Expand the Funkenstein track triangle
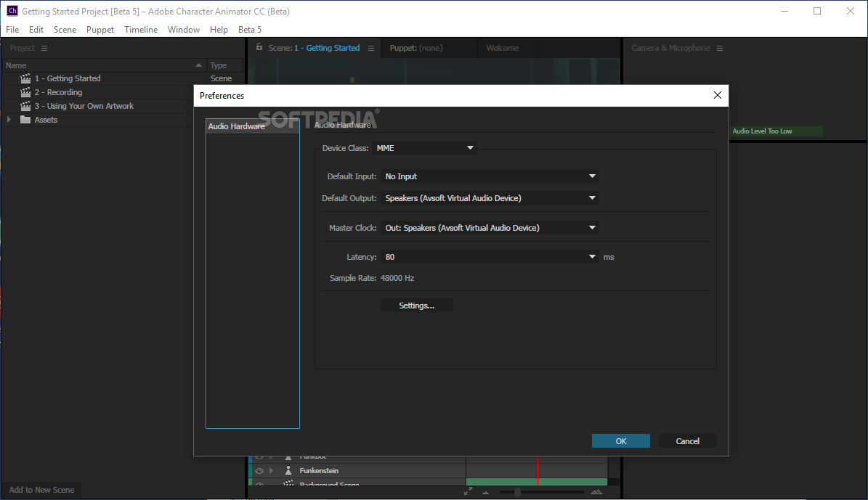The width and height of the screenshot is (868, 500). coord(271,471)
